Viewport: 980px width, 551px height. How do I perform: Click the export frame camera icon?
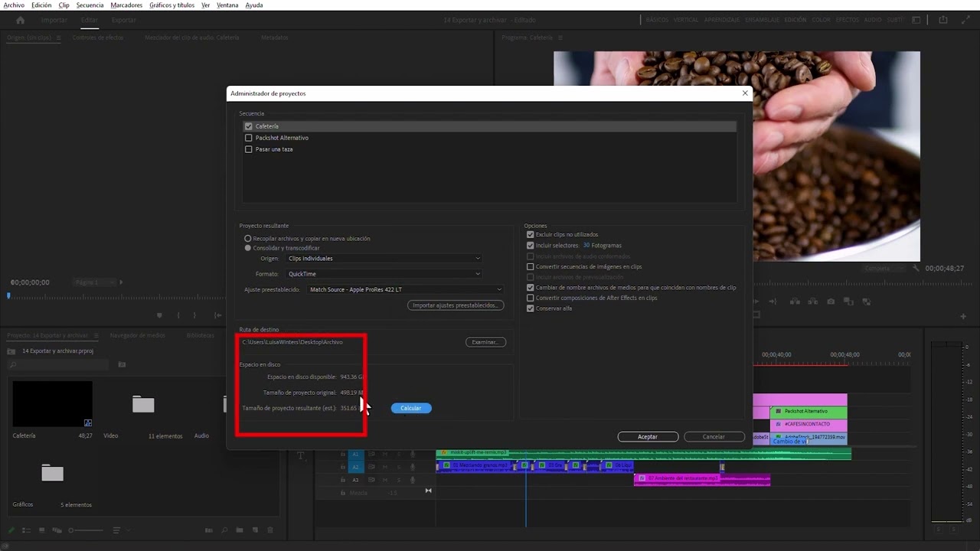pyautogui.click(x=831, y=302)
